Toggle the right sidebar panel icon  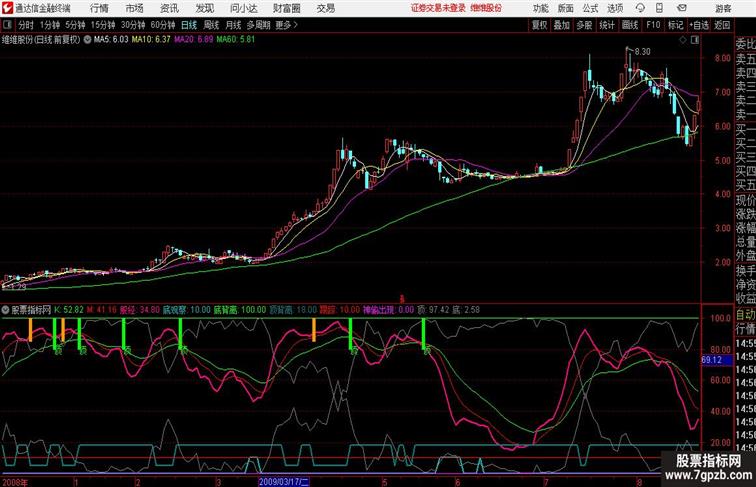(x=695, y=40)
